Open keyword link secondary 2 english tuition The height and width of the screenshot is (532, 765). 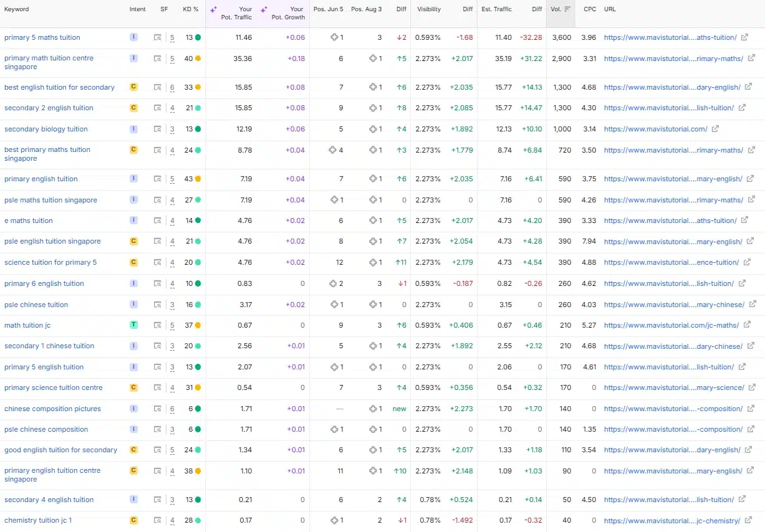click(x=49, y=108)
